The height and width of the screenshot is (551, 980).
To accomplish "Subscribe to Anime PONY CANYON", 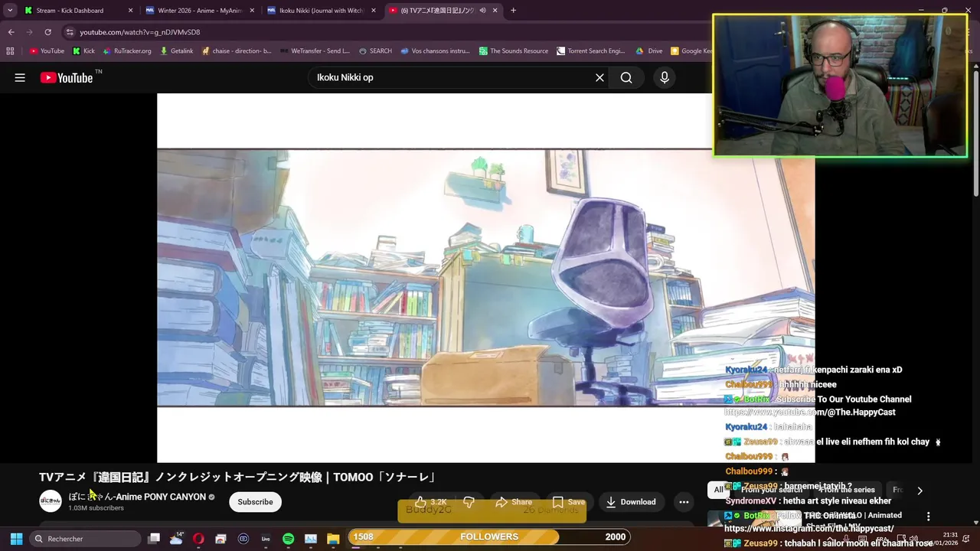I will pyautogui.click(x=255, y=502).
